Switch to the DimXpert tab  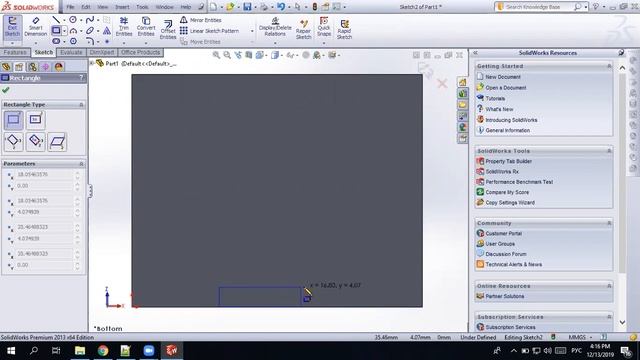(102, 52)
